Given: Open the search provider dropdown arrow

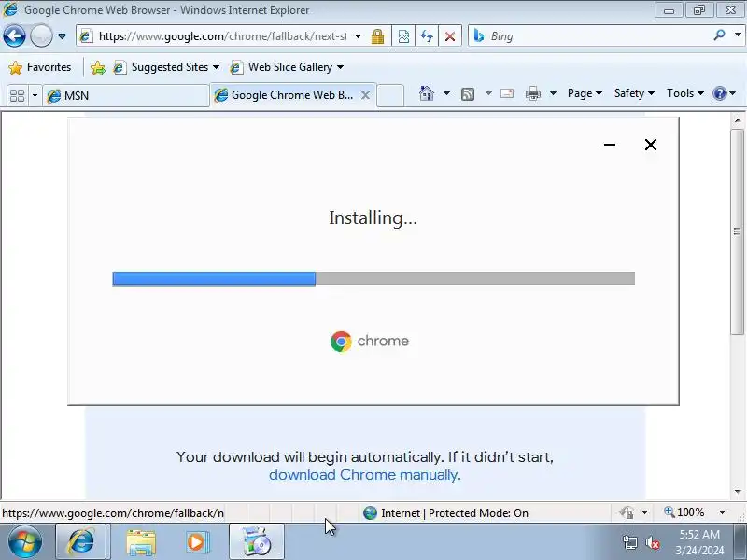Looking at the screenshot, I should click(x=738, y=35).
